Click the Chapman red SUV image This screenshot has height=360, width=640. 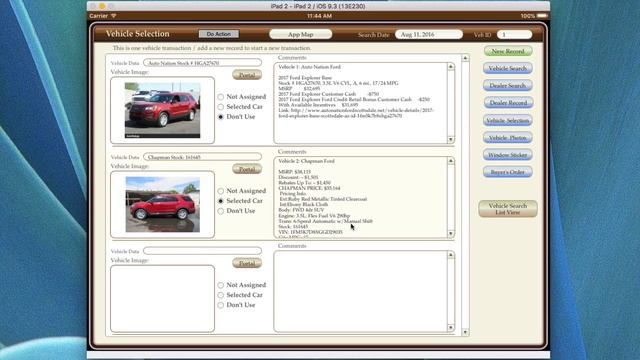click(162, 204)
